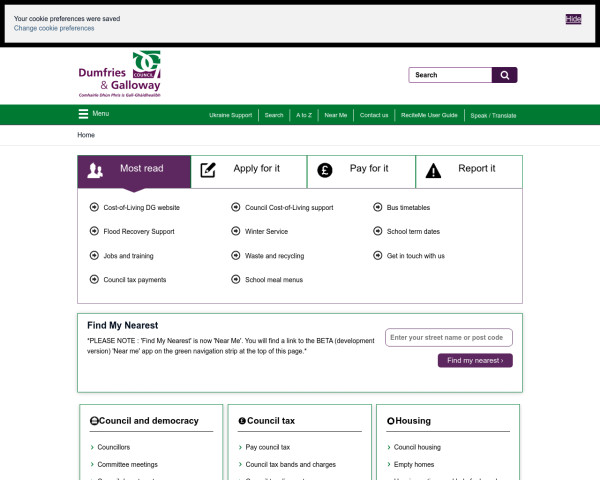The width and height of the screenshot is (600, 480).
Task: Click chevron beside Pay council tax link
Action: [240, 447]
